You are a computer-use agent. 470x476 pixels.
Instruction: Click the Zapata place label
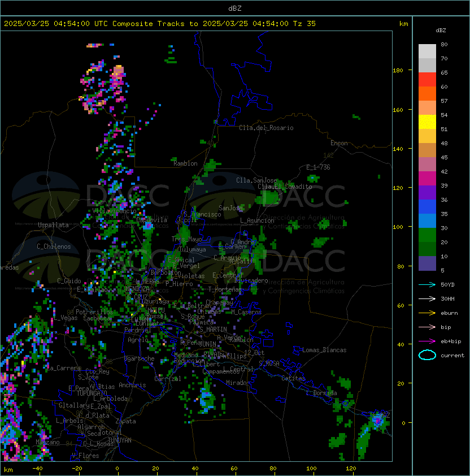(125, 421)
